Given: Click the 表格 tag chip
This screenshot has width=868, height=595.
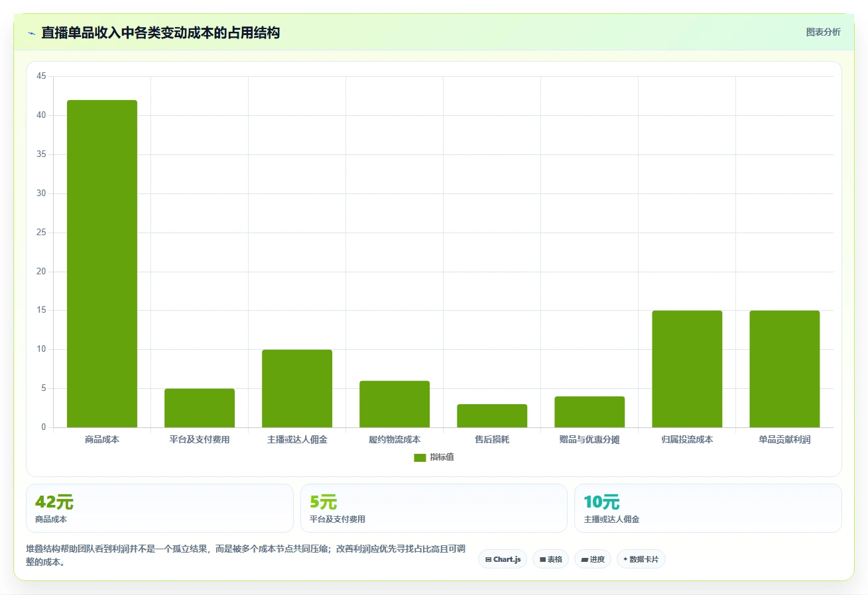Looking at the screenshot, I should (x=550, y=559).
